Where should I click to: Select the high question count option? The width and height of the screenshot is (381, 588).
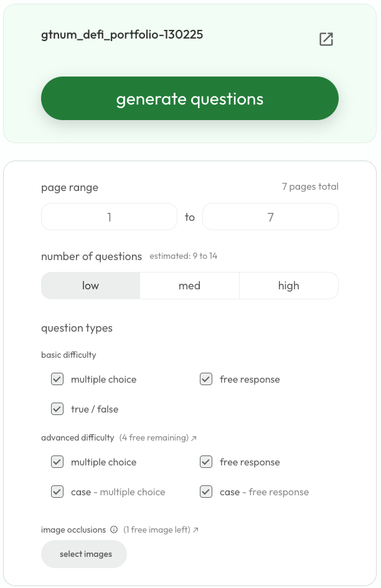[x=288, y=286]
